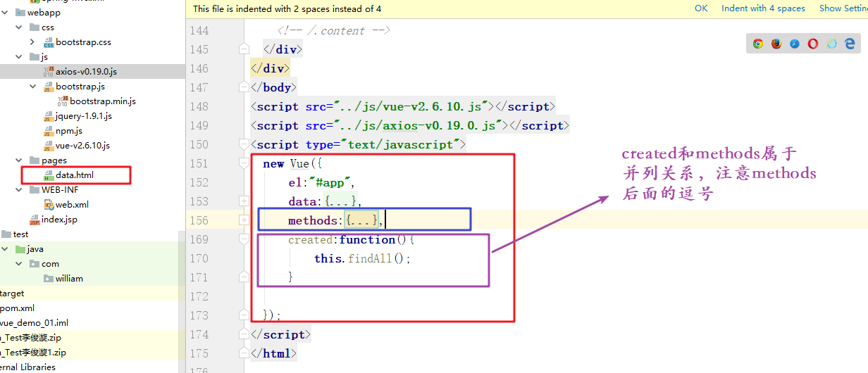Click the npm.js file icon
Screen dimensions: 868x373
[x=49, y=131]
